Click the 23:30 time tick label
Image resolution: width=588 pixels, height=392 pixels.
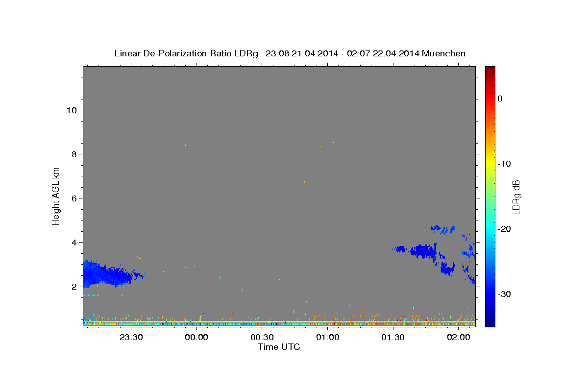pos(131,337)
